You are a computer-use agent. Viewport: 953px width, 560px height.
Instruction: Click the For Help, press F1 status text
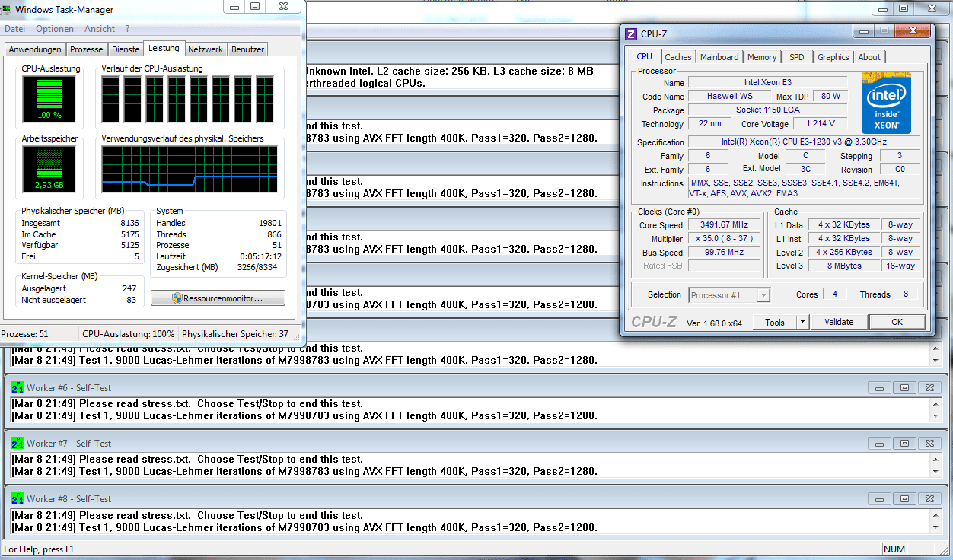pos(40,549)
